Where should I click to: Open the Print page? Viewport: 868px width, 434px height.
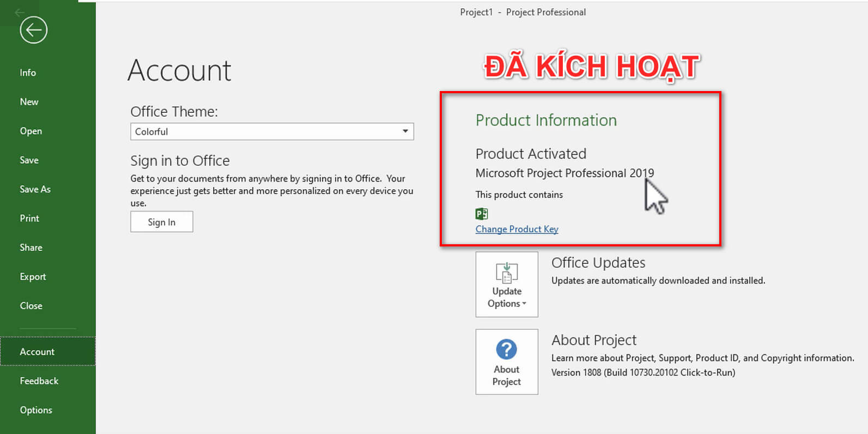29,218
